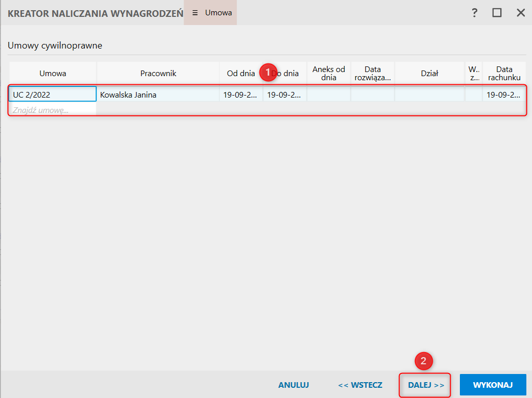Sort by the Data rachunku column header
This screenshot has height=398, width=532.
click(504, 73)
